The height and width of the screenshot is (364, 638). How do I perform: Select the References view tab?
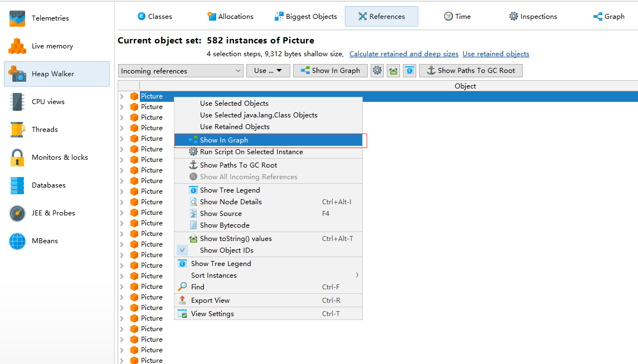point(382,17)
